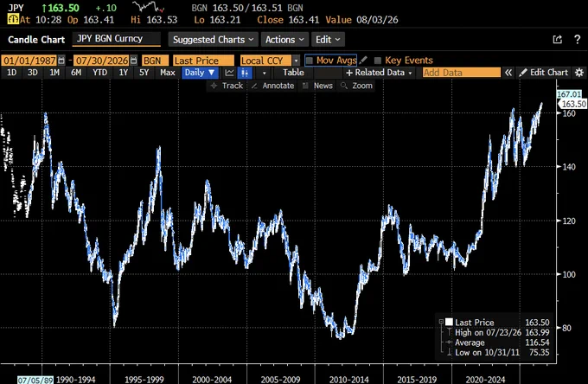Click the 167.01 axis value label
Image resolution: width=588 pixels, height=384 pixels.
pyautogui.click(x=569, y=94)
